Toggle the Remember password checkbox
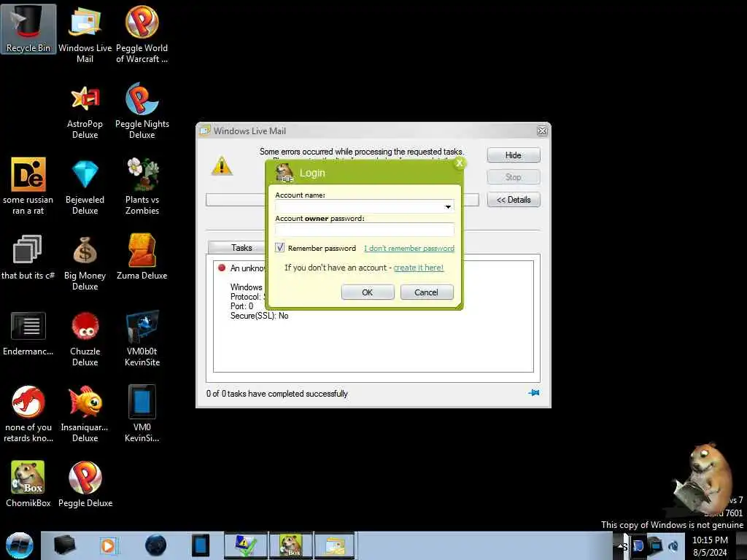The height and width of the screenshot is (560, 747). coord(279,248)
